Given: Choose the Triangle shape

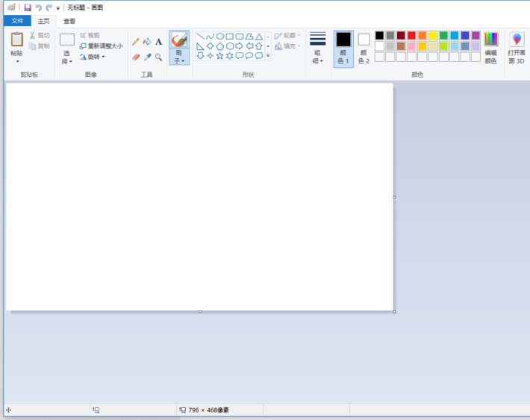Looking at the screenshot, I should coord(259,36).
